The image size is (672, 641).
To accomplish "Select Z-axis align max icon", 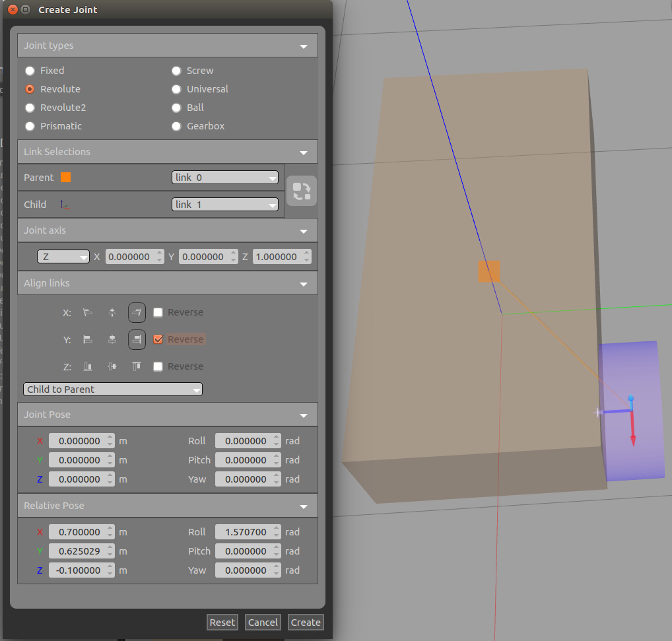I will (x=137, y=366).
